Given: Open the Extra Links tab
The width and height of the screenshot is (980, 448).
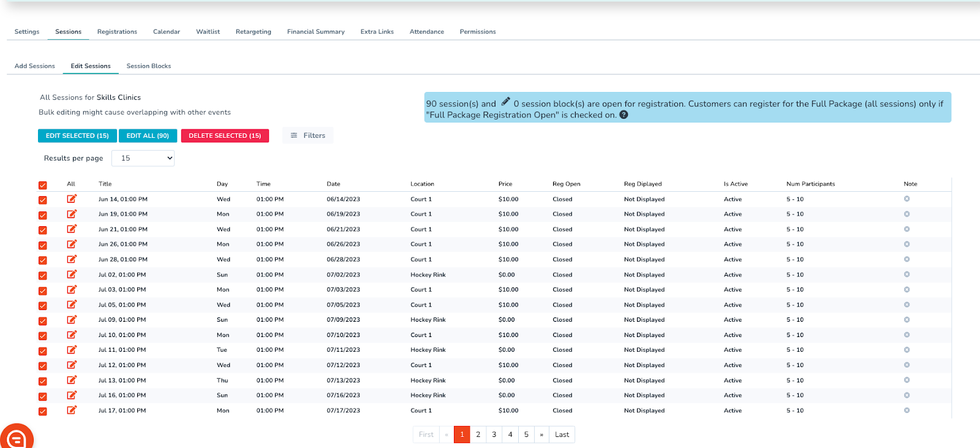Looking at the screenshot, I should [377, 32].
